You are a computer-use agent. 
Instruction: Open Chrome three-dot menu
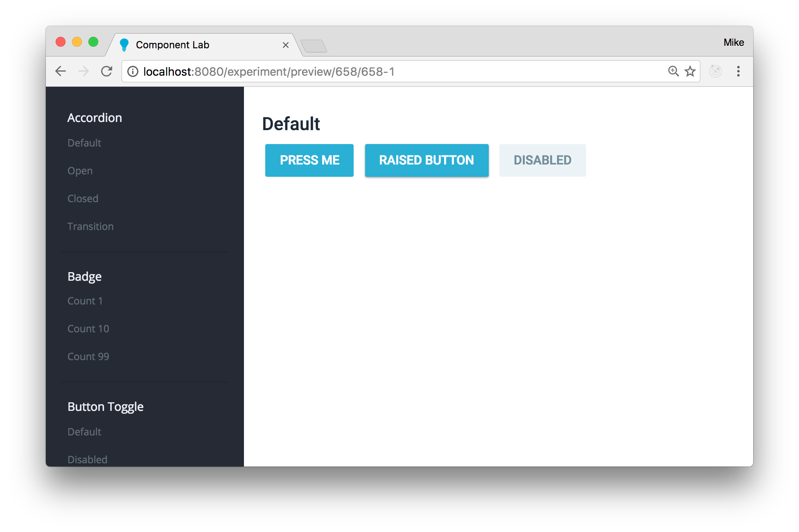[x=738, y=71]
